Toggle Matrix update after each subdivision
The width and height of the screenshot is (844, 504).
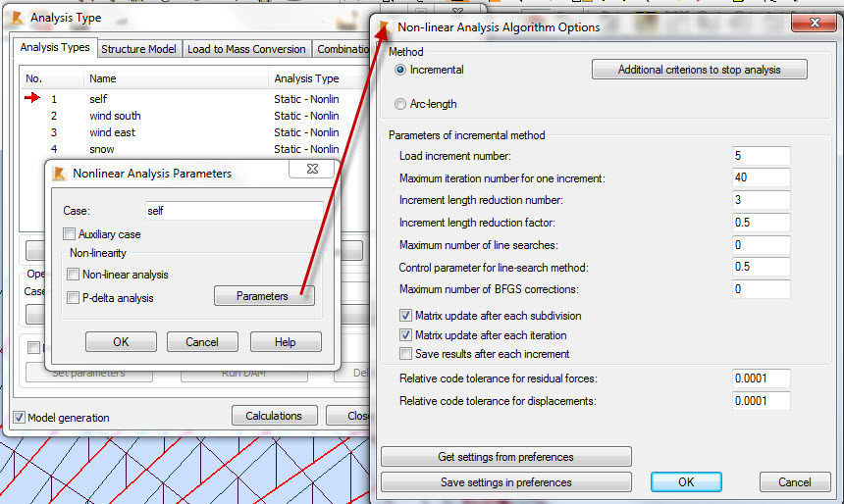tap(405, 316)
